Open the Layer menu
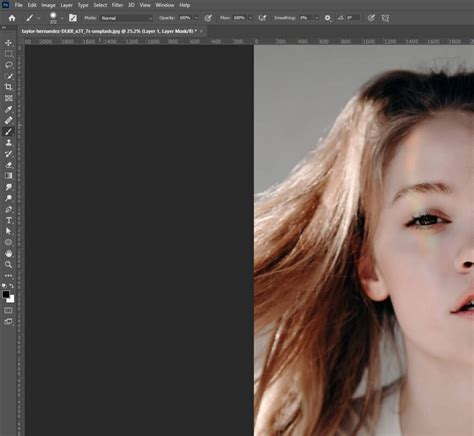This screenshot has width=474, height=436. pos(66,5)
